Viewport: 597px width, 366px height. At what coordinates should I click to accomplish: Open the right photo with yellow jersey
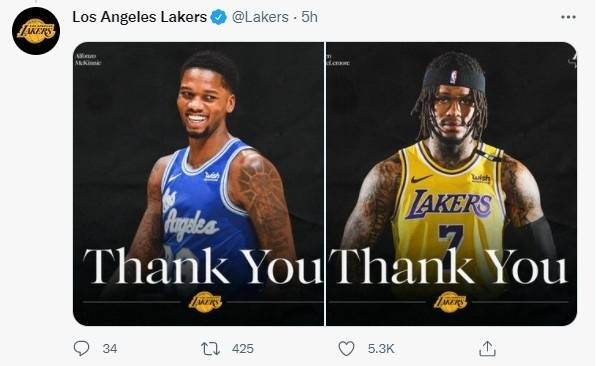[x=452, y=184]
